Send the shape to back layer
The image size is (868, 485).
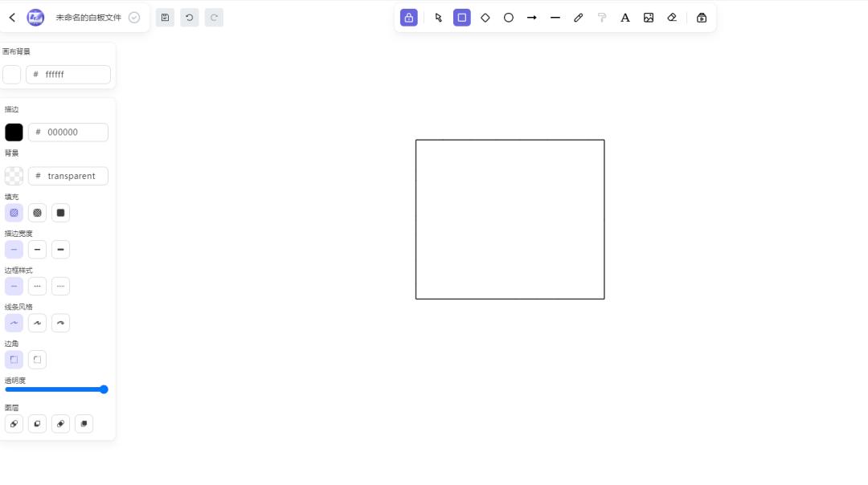click(14, 423)
